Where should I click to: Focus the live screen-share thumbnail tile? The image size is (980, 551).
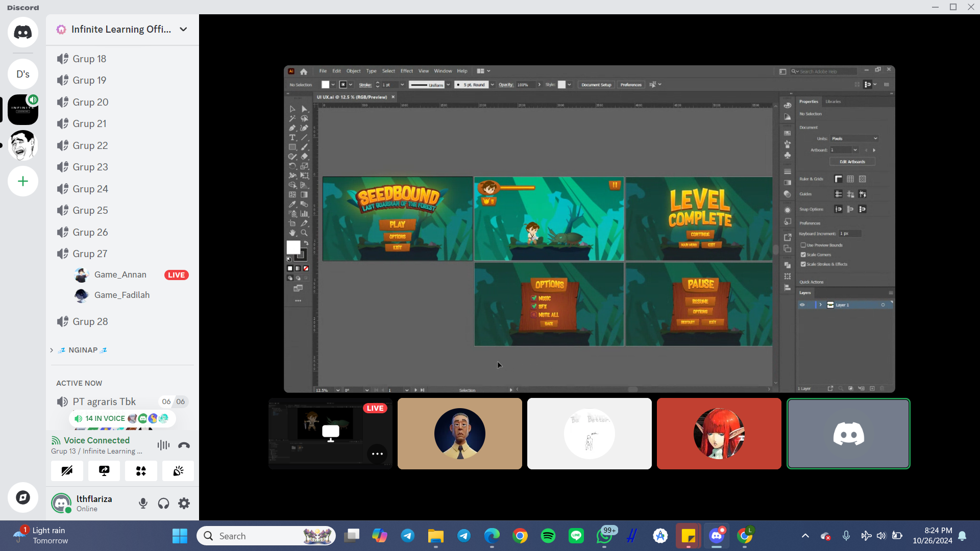point(330,434)
